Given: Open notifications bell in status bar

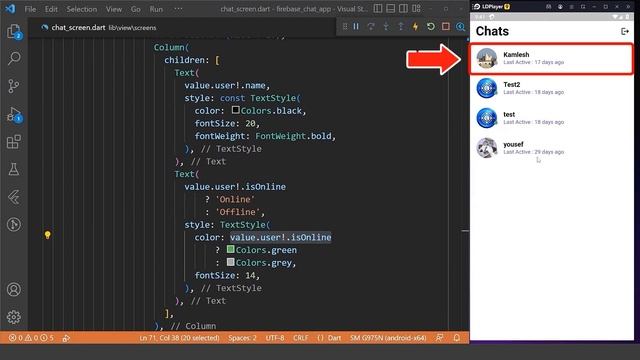Looking at the screenshot, I should coord(457,338).
